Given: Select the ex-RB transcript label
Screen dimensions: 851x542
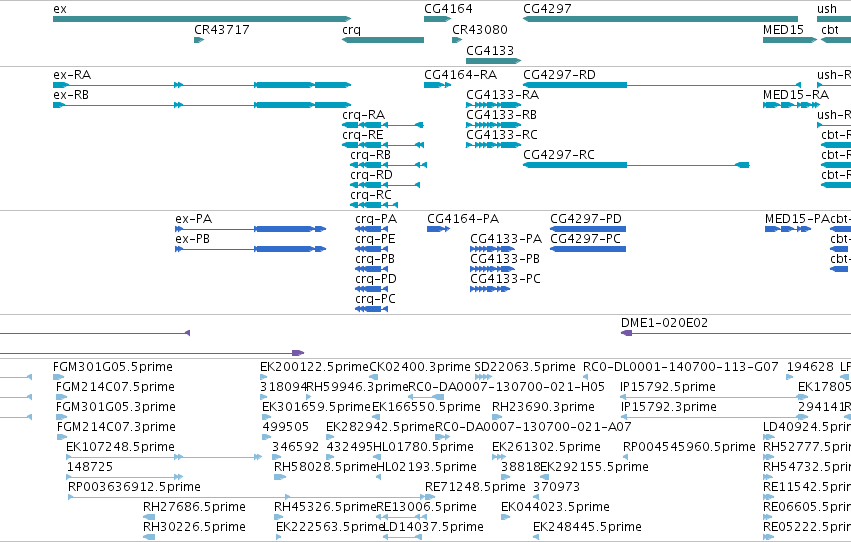Looking at the screenshot, I should [71, 95].
